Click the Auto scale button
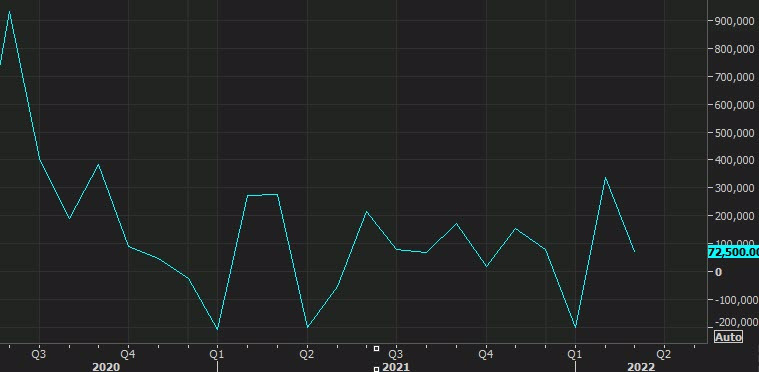This screenshot has height=372, width=759. coord(728,337)
